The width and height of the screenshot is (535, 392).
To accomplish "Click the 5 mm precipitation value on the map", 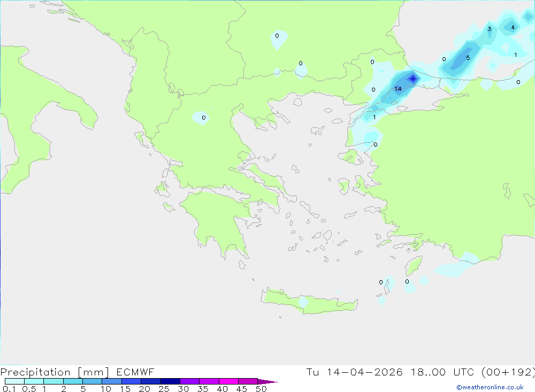I will click(468, 58).
